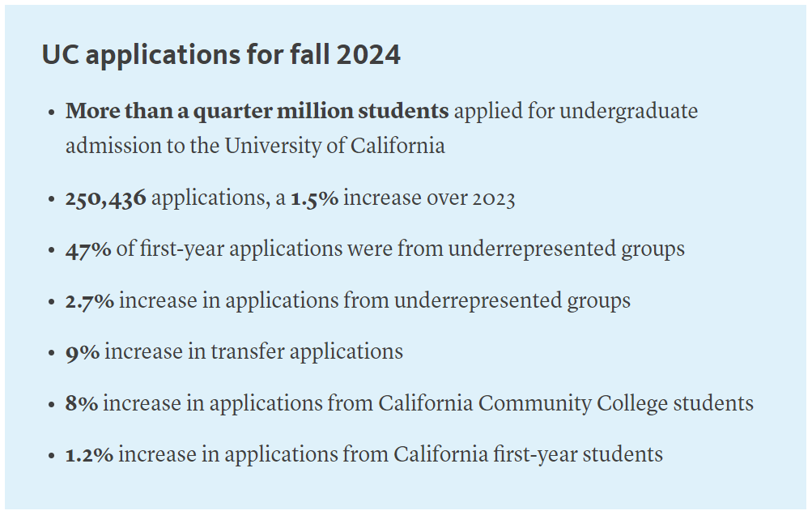812x515 pixels.
Task: Select the bold "1.5%" increase figure
Action: tap(314, 198)
